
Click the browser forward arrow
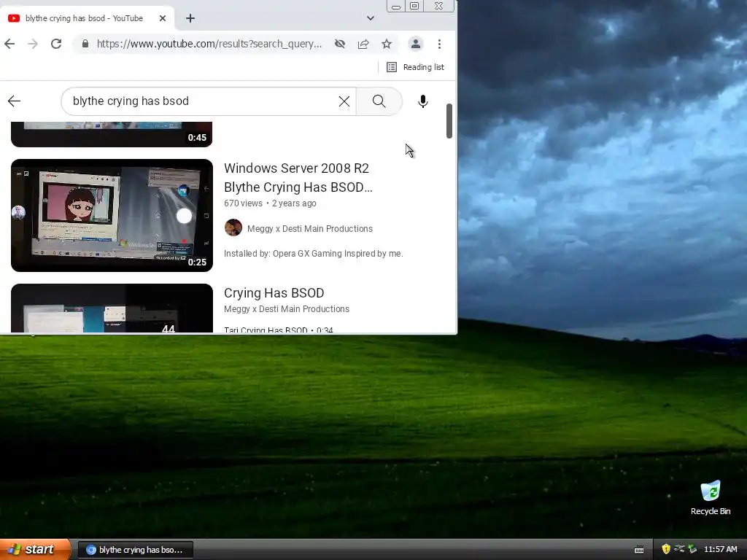(32, 44)
